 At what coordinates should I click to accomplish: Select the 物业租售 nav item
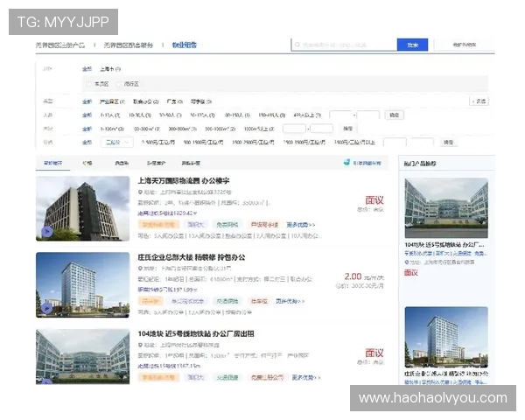click(184, 45)
